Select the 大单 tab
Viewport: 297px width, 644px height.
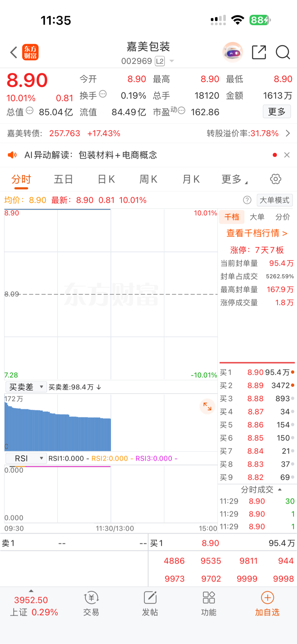coord(257,217)
